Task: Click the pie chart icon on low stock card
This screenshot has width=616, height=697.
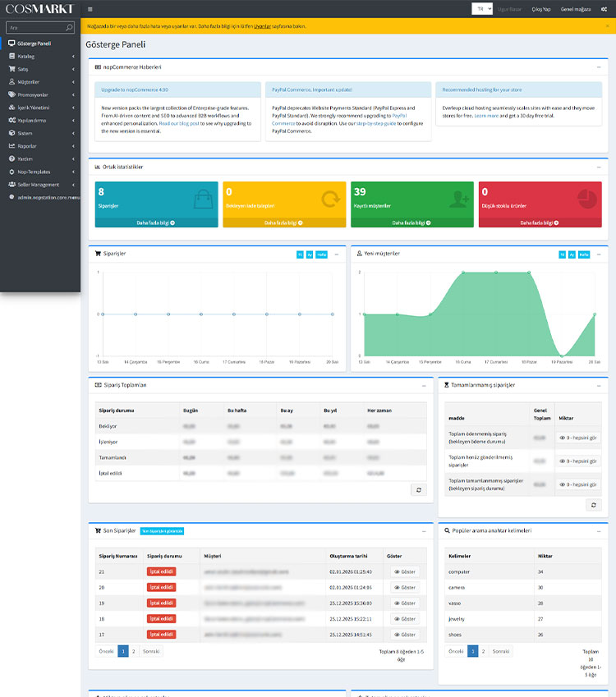Action: [586, 199]
